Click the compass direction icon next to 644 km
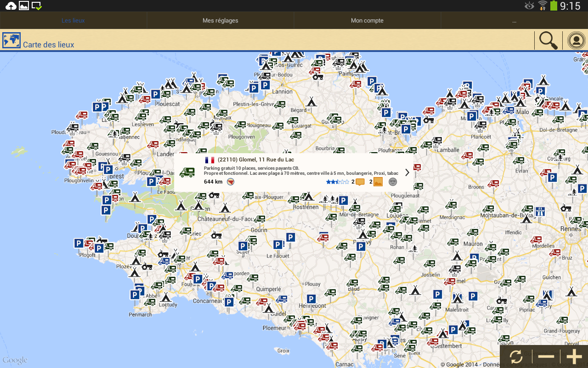Screen dimensions: 588x368 click(x=231, y=182)
